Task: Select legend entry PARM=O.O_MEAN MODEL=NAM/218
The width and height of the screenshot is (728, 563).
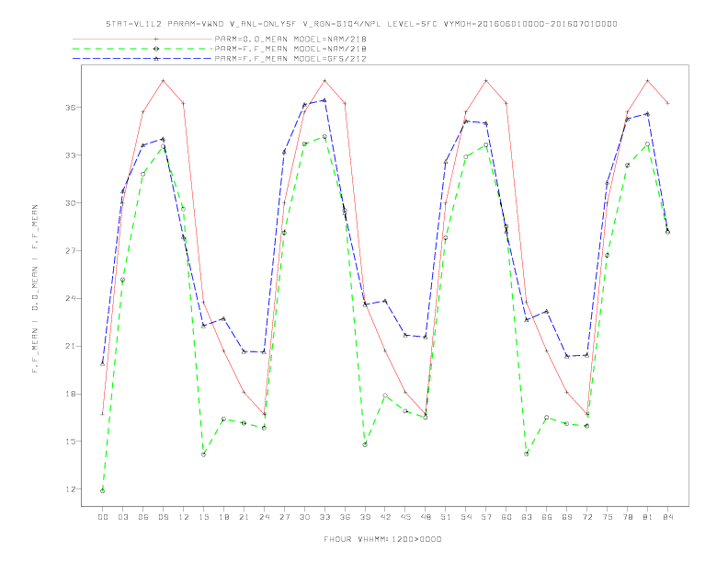Action: click(290, 39)
